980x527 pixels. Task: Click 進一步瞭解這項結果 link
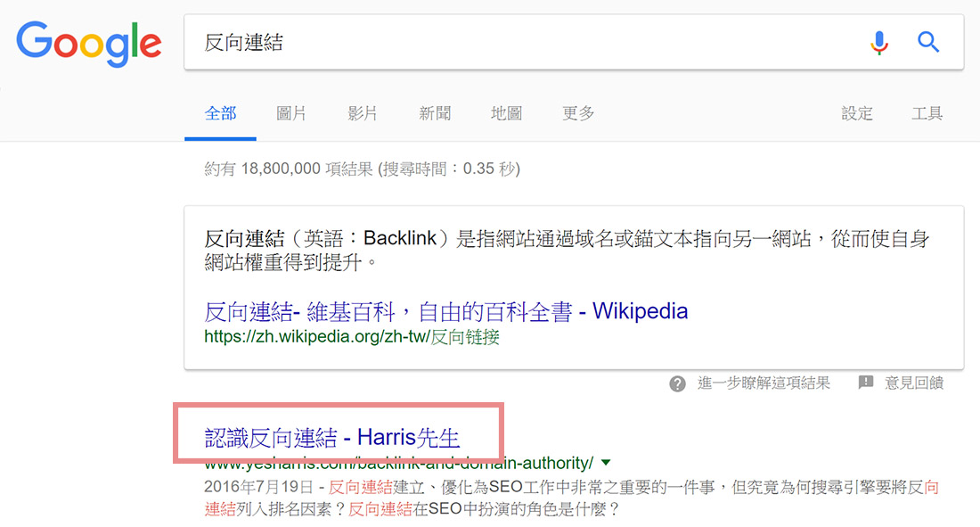(764, 383)
